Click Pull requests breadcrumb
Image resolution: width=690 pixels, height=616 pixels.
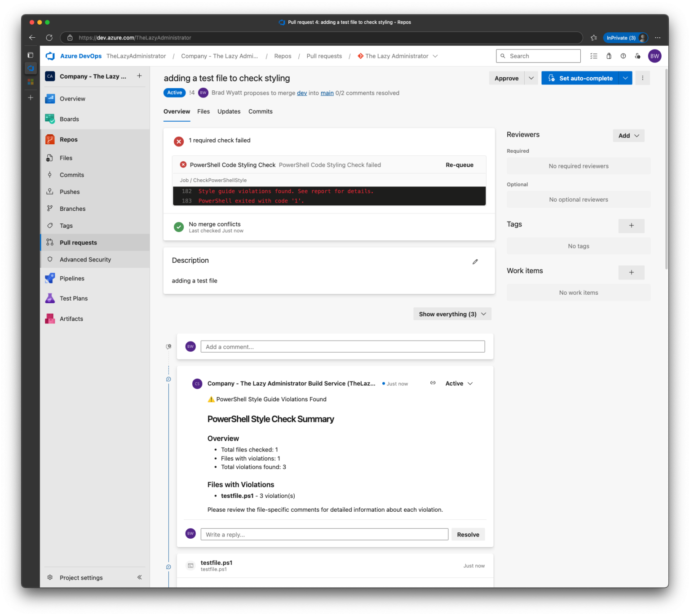pos(324,56)
